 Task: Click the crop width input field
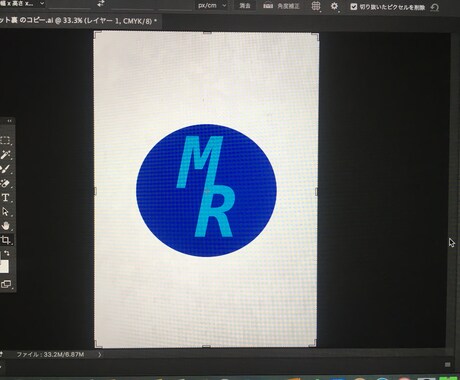[x=70, y=4]
